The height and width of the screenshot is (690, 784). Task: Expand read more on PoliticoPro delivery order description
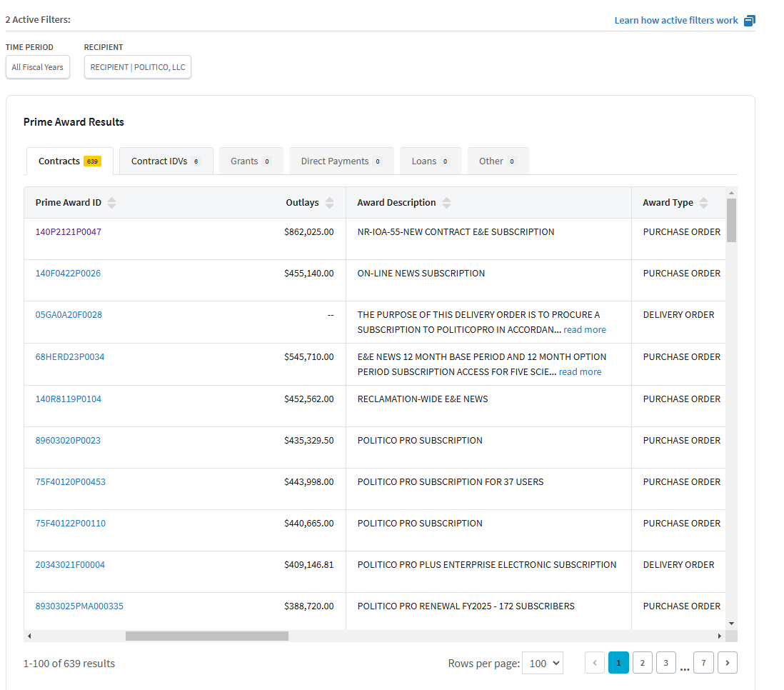tap(585, 330)
